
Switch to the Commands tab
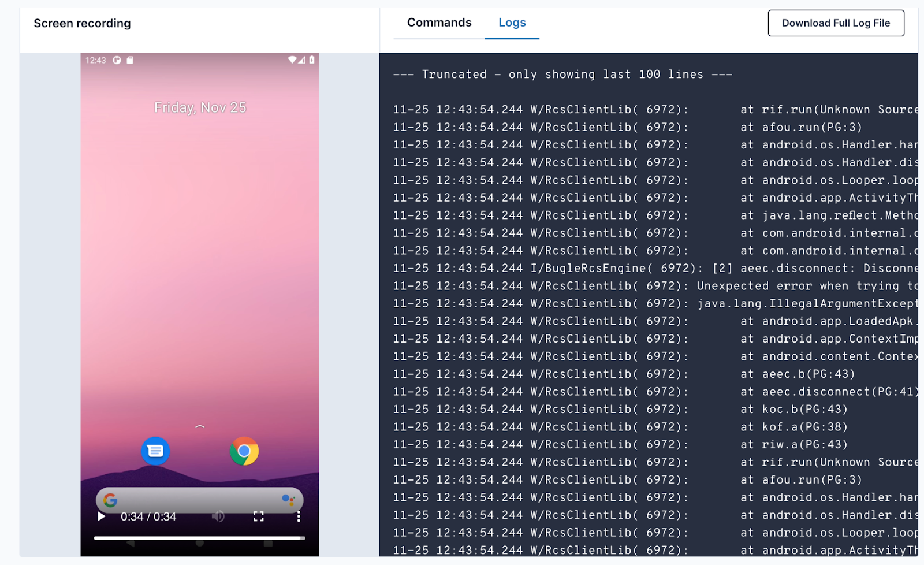[x=438, y=23]
